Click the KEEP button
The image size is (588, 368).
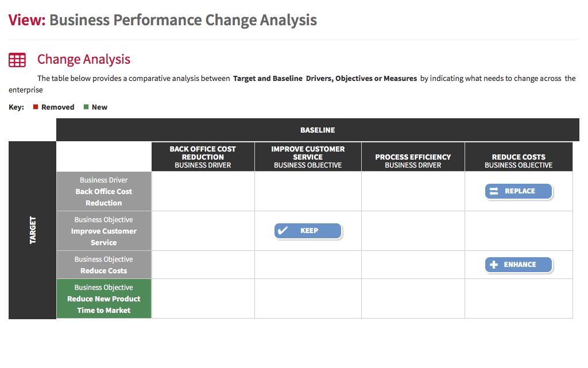[x=308, y=231]
